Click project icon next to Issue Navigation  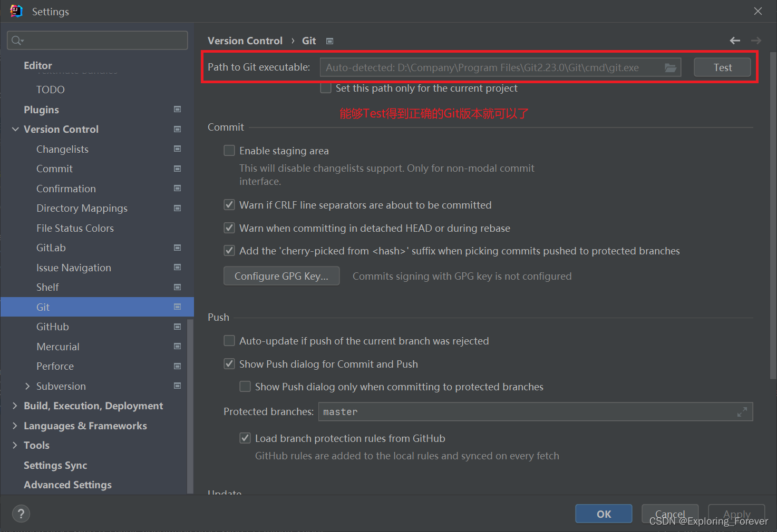(178, 267)
